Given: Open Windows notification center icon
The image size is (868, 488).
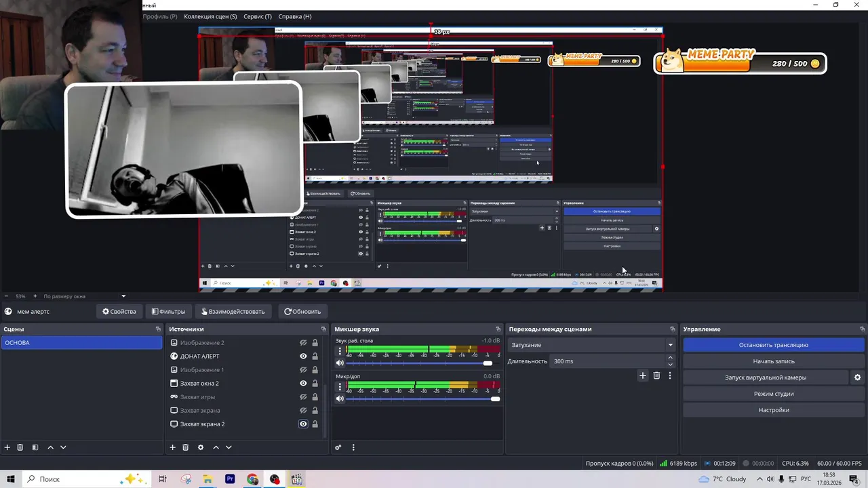Looking at the screenshot, I should coord(854,479).
